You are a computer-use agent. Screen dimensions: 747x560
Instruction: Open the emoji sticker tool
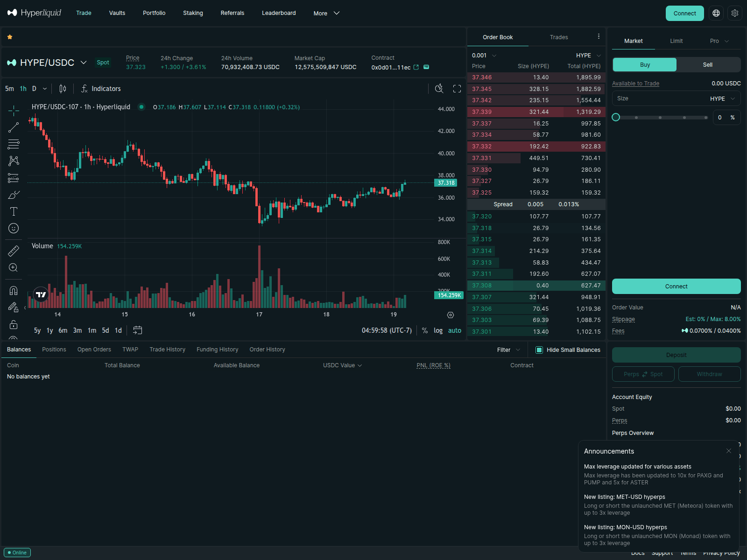[14, 228]
